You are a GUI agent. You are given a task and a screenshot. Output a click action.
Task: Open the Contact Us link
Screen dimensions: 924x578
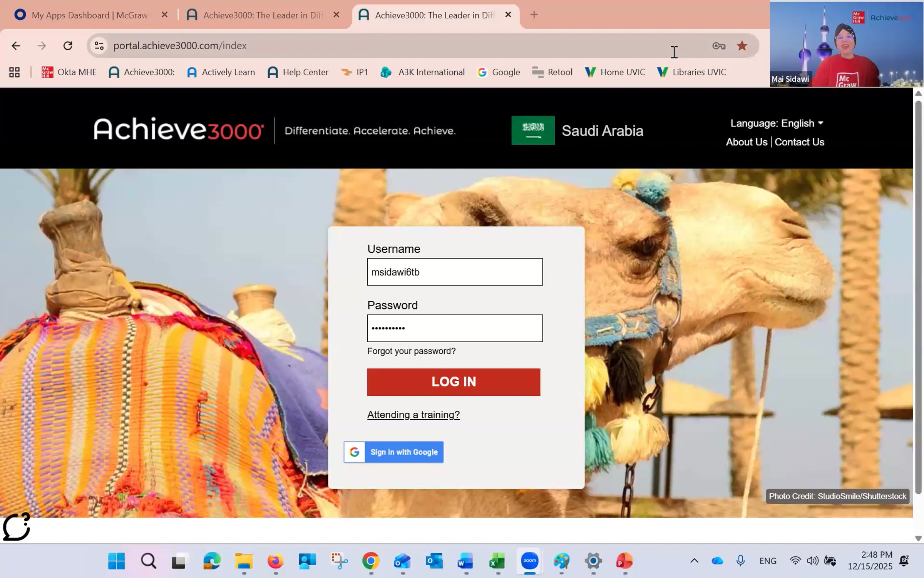[799, 142]
